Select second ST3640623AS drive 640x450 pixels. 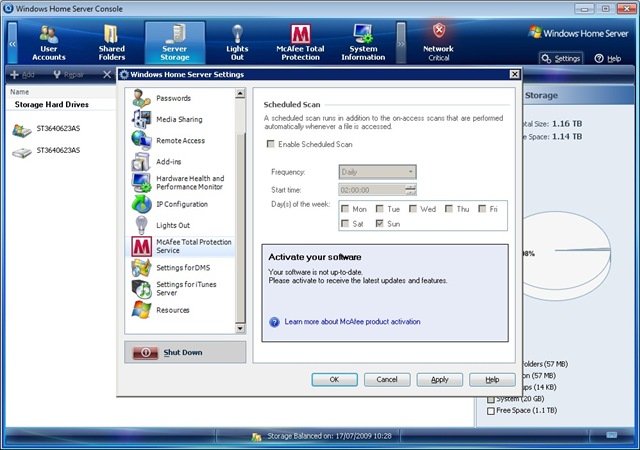[x=46, y=151]
